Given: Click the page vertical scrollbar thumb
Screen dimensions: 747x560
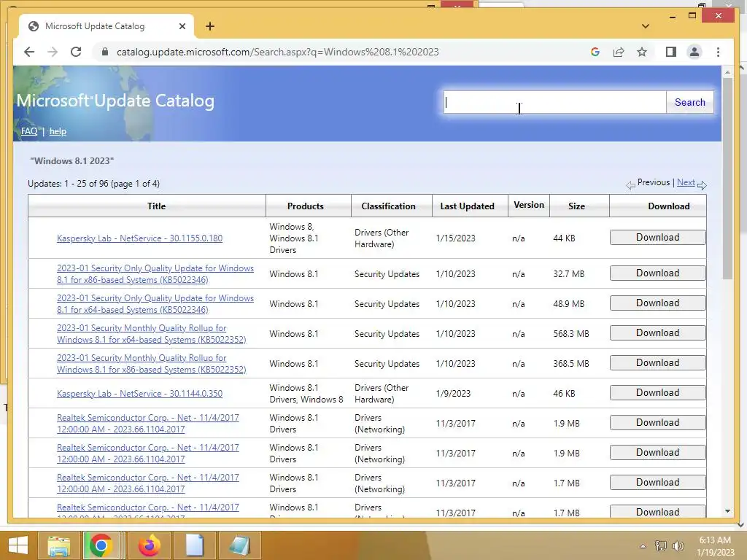Looking at the screenshot, I should pos(727,179).
